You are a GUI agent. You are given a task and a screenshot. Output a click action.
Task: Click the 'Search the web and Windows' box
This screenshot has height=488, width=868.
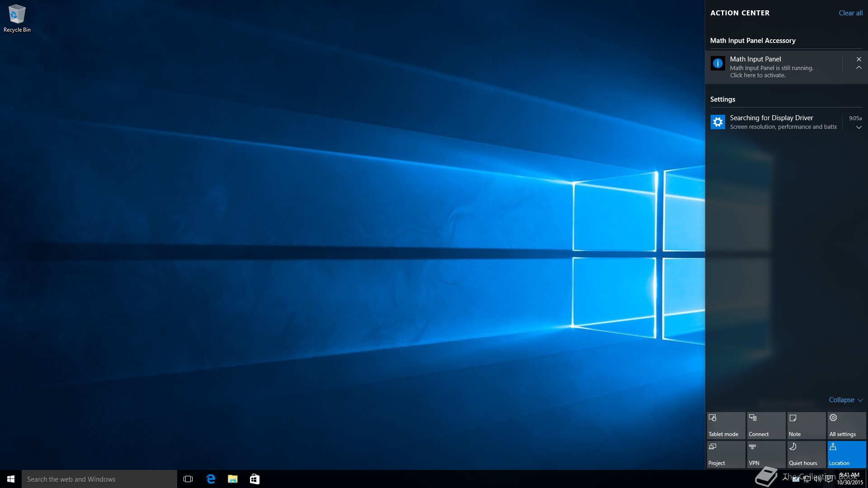[99, 479]
